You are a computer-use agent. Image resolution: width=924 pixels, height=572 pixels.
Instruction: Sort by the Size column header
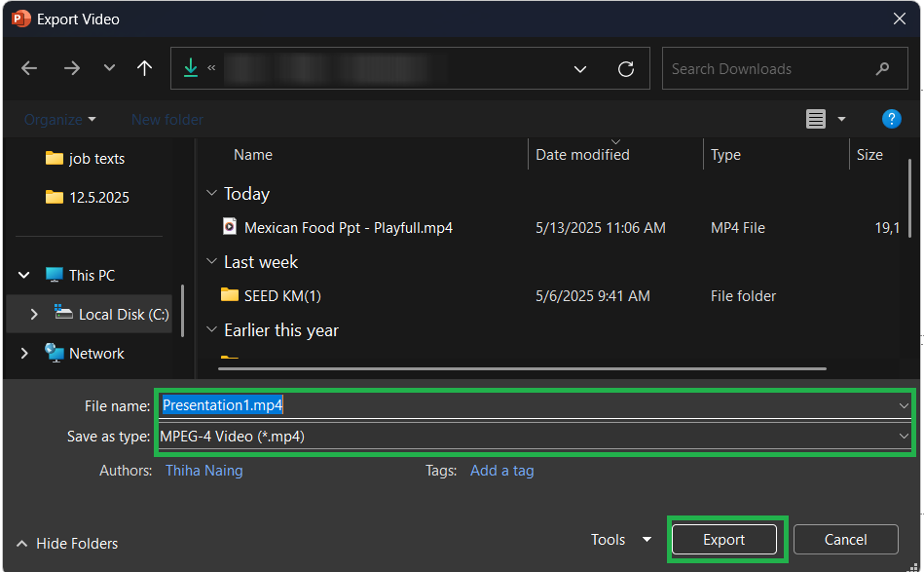coord(869,155)
